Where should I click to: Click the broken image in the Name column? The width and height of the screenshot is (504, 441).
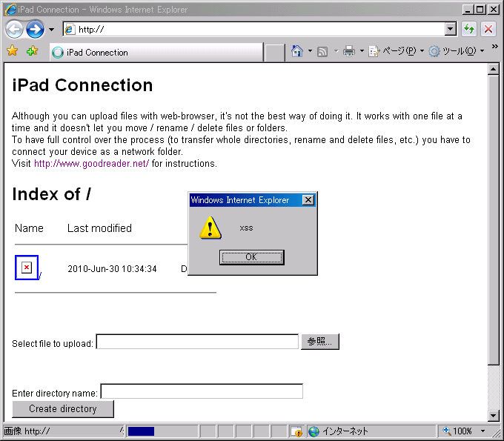coord(27,268)
